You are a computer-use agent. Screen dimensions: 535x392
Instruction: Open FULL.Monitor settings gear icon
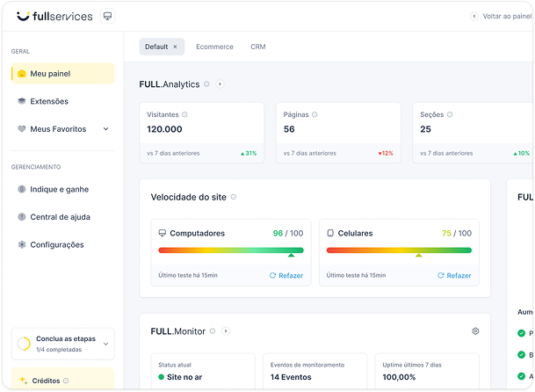(475, 331)
